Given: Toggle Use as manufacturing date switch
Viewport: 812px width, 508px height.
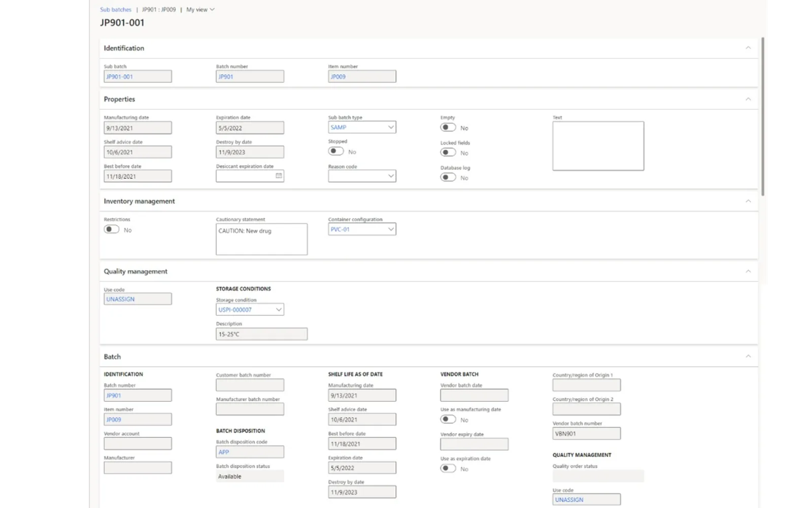Looking at the screenshot, I should coord(448,420).
